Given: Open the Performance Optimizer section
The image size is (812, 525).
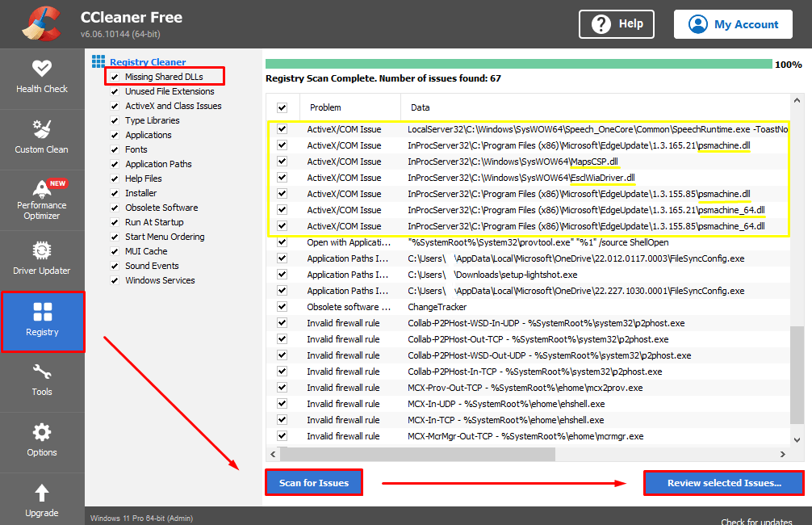Looking at the screenshot, I should [x=42, y=199].
